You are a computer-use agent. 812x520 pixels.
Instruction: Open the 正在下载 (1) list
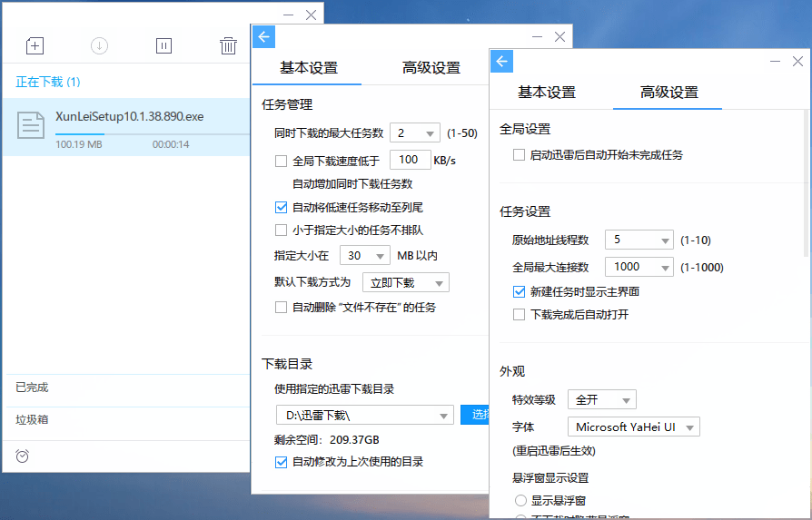(x=47, y=82)
